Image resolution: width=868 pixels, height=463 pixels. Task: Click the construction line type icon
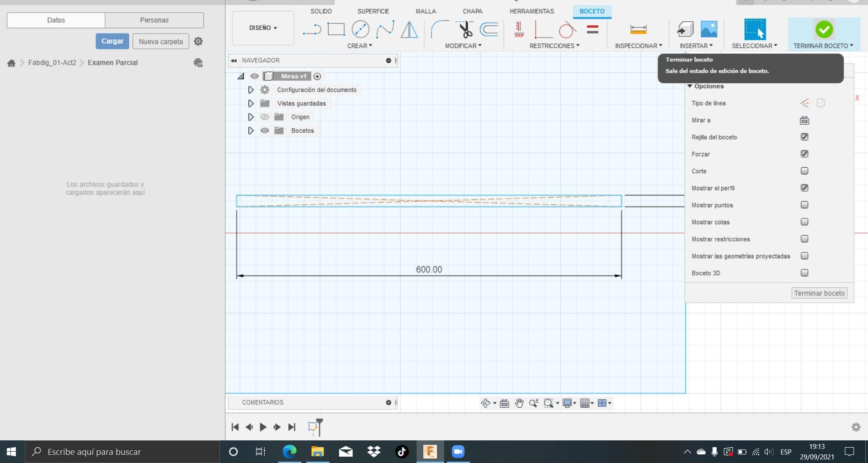coord(805,103)
